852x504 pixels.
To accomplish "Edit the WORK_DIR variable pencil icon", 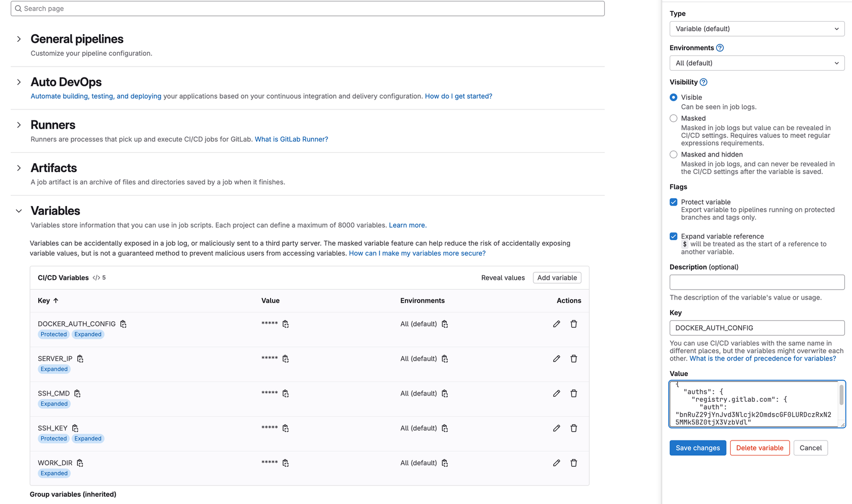I will click(556, 463).
